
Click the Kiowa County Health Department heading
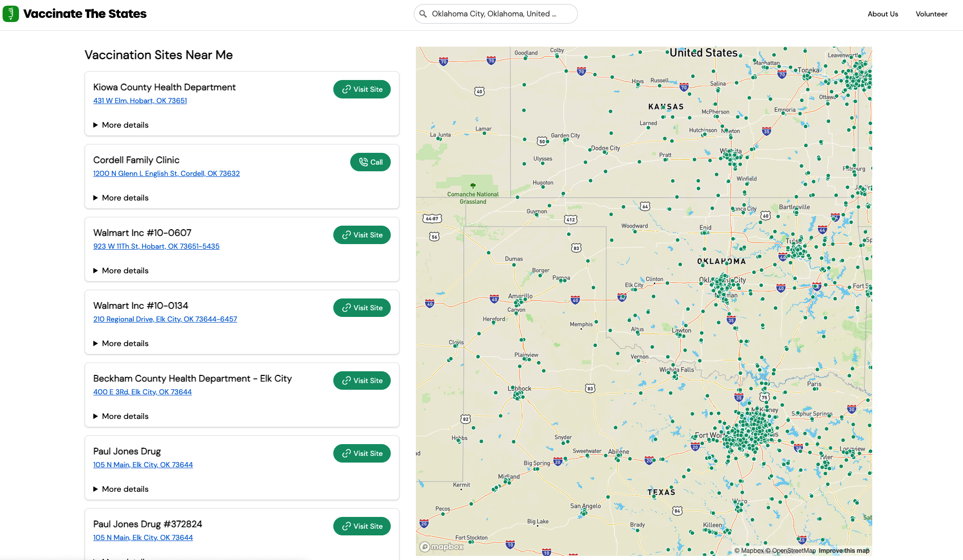[164, 87]
